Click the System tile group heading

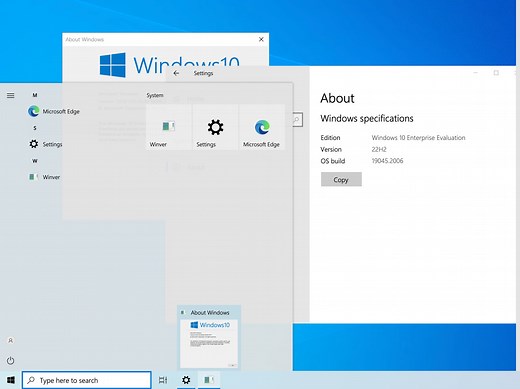[x=155, y=95]
